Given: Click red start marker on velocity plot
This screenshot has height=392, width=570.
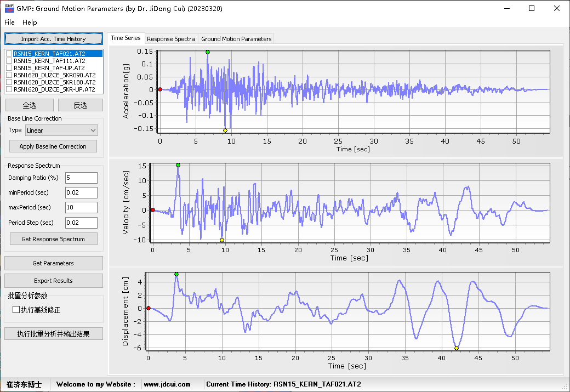Looking at the screenshot, I should click(x=153, y=210).
